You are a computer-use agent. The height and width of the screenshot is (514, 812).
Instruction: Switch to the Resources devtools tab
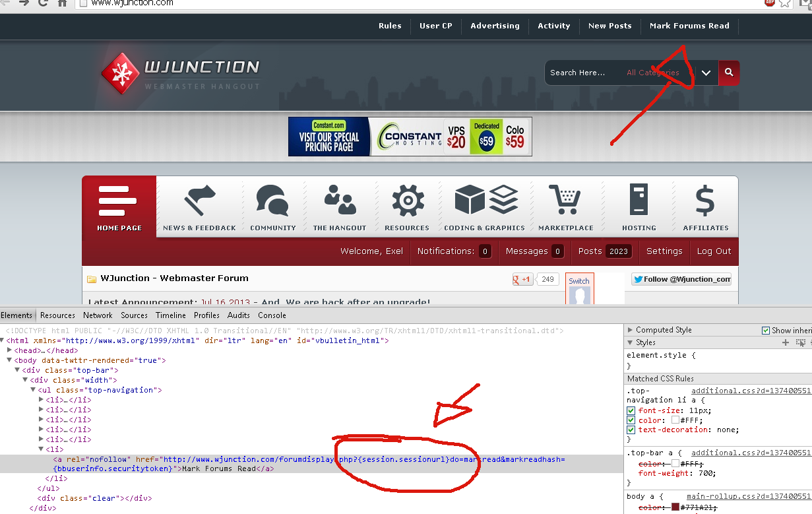pyautogui.click(x=57, y=315)
